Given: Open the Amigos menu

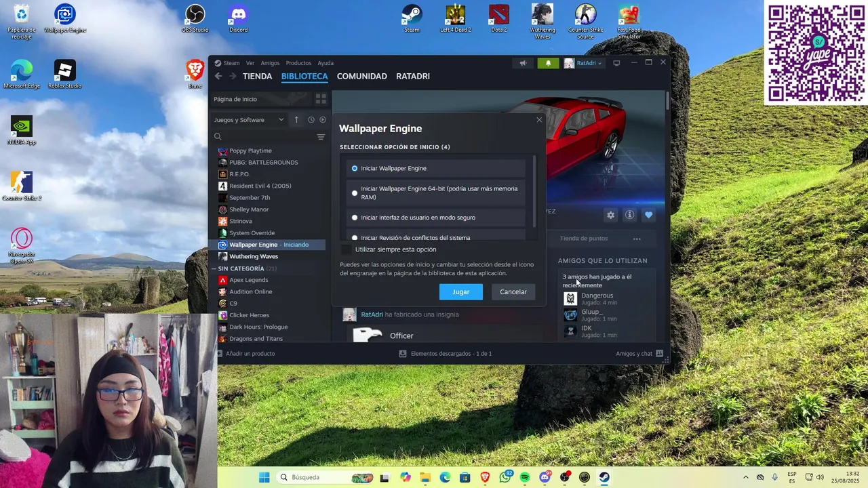Looking at the screenshot, I should click(270, 63).
